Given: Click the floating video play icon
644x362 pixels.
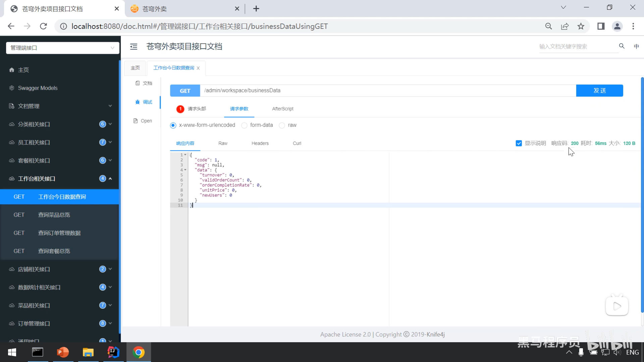Looking at the screenshot, I should [616, 306].
